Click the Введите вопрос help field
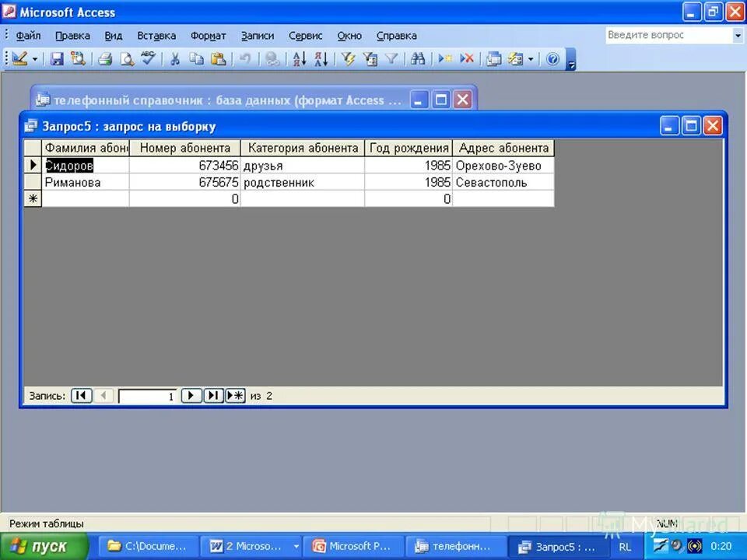 (x=669, y=35)
